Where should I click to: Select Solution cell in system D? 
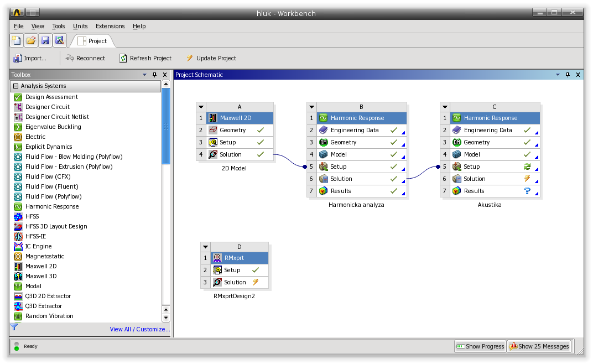(x=240, y=282)
